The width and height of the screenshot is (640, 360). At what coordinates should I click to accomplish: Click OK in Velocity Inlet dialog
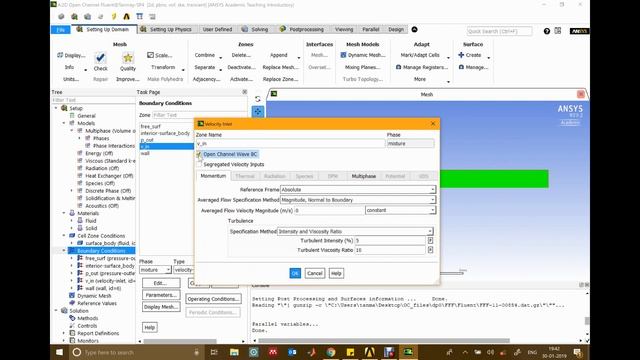point(295,273)
